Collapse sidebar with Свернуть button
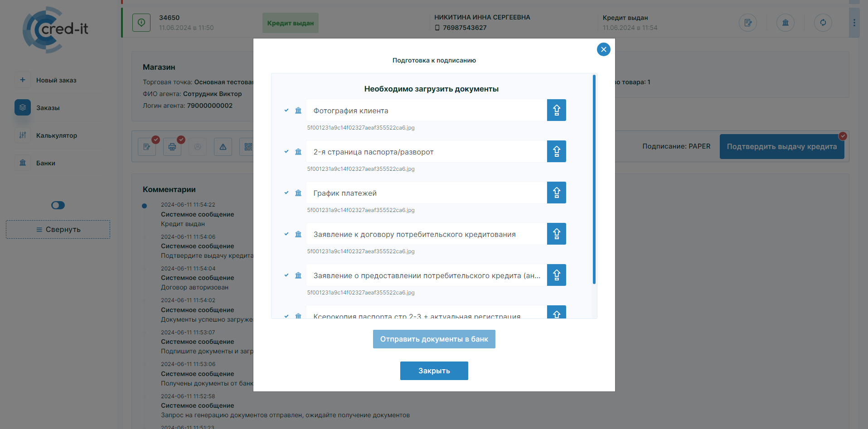868x429 pixels. pyautogui.click(x=58, y=230)
